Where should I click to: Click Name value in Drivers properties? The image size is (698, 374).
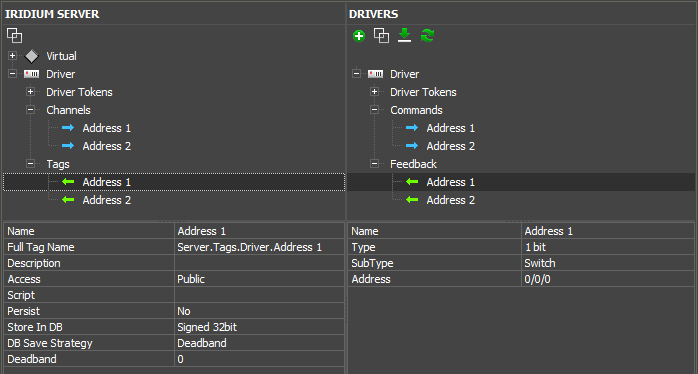(x=608, y=231)
